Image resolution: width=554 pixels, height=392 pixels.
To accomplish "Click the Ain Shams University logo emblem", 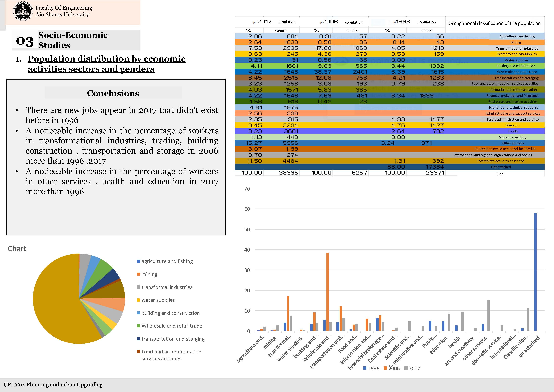I will (x=23, y=11).
